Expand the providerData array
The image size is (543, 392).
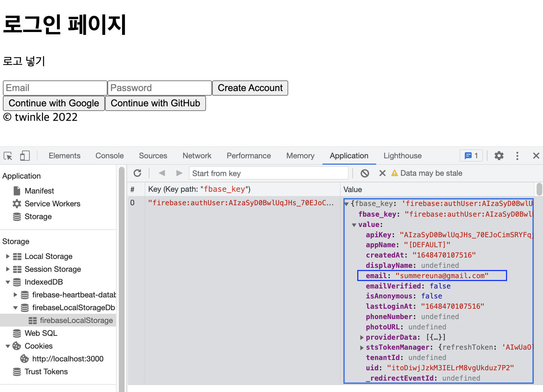362,337
